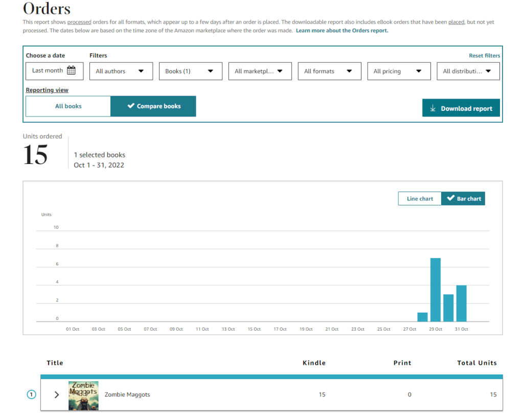This screenshot has width=523, height=420.
Task: Open the All distribution dropdown
Action: 468,71
